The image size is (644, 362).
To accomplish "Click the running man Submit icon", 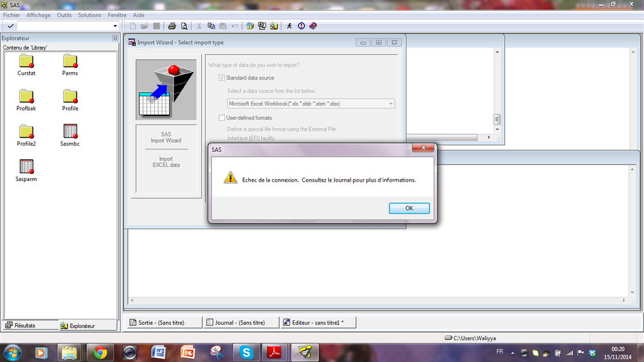I will (x=289, y=26).
